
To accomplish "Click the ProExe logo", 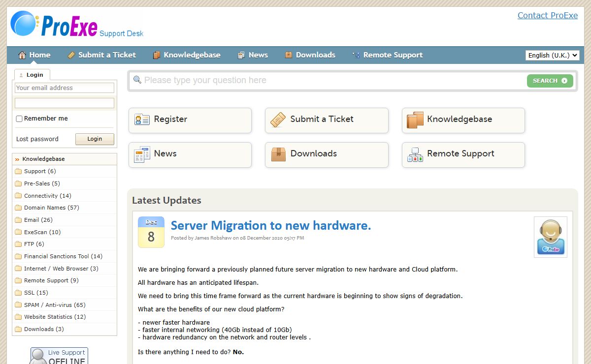I will click(77, 25).
